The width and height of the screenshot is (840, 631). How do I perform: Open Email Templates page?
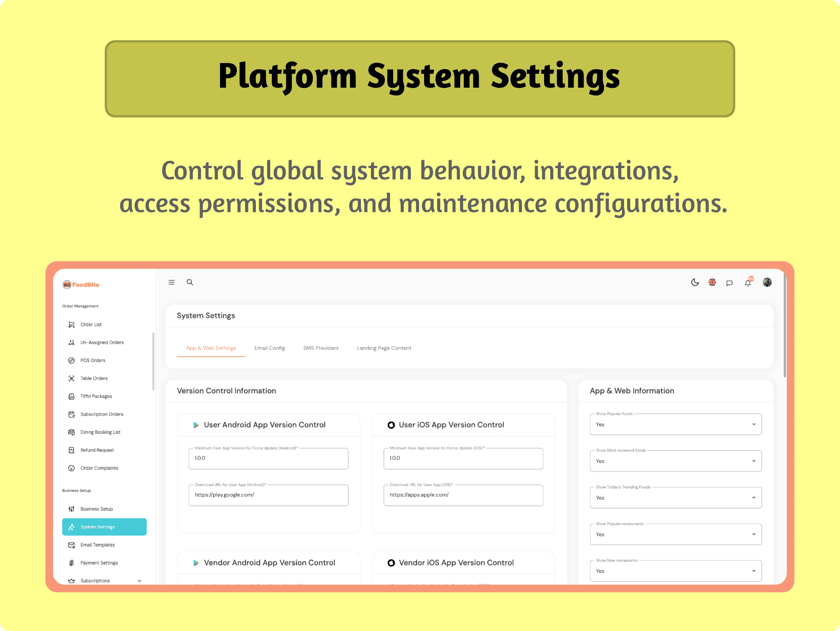pyautogui.click(x=105, y=545)
